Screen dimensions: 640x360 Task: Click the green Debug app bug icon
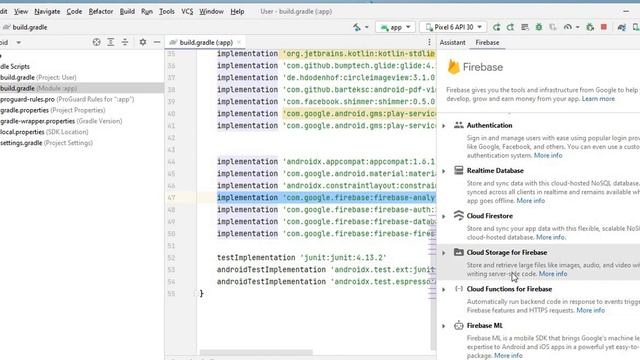539,27
